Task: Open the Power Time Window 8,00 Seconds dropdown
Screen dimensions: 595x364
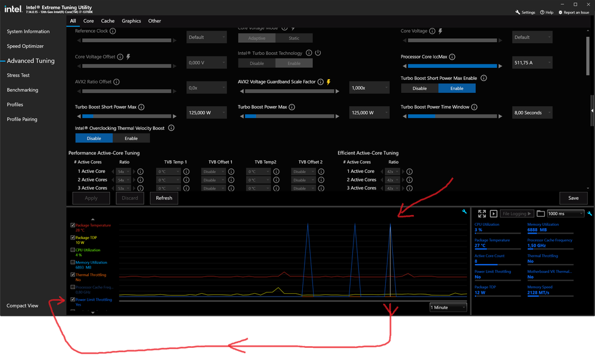Action: tap(532, 113)
